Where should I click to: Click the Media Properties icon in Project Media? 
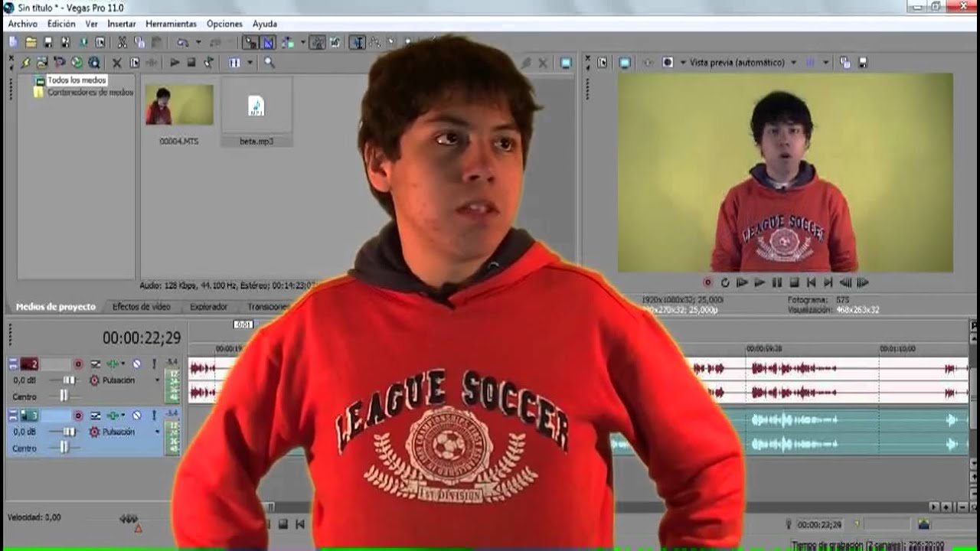(135, 63)
